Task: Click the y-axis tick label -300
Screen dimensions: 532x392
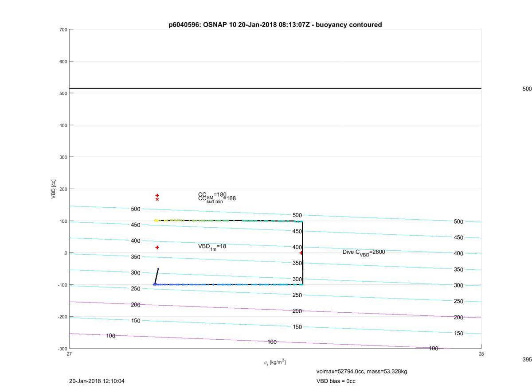Action: point(62,349)
